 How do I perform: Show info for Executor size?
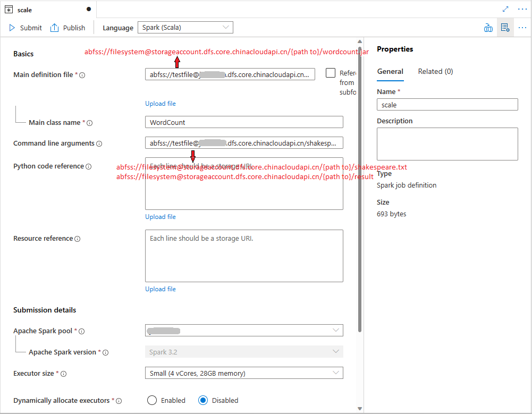coord(63,374)
